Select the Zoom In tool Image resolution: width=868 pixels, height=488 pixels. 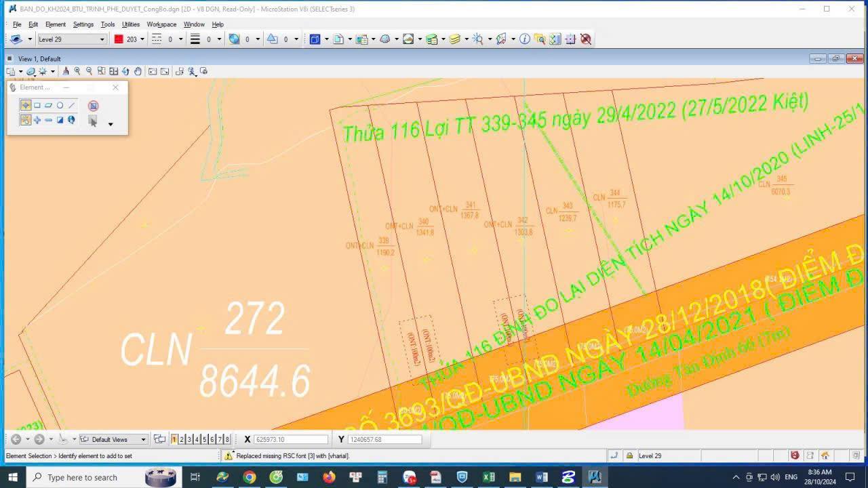pos(77,71)
